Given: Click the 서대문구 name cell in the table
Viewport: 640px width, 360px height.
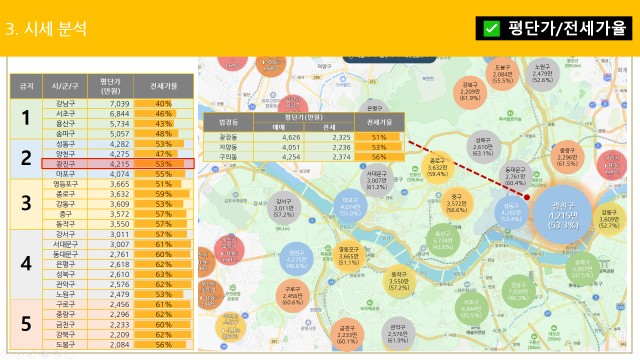Looking at the screenshot, I should [65, 244].
